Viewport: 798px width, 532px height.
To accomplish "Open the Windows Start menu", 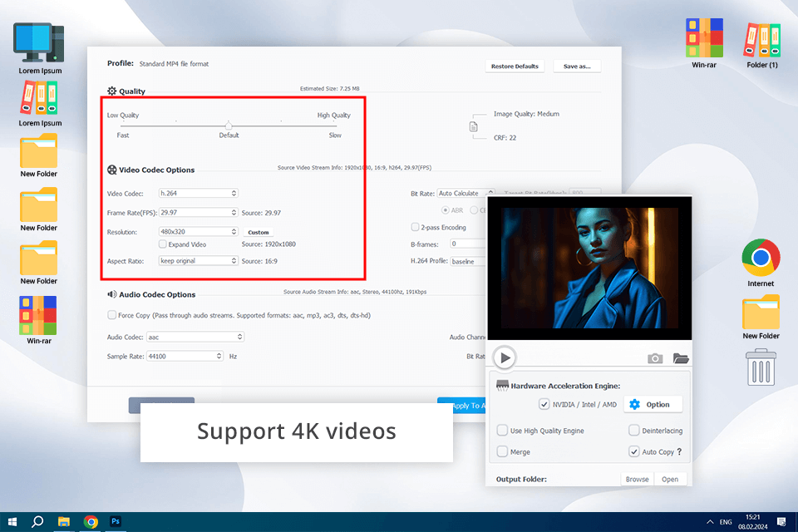I will (x=12, y=522).
